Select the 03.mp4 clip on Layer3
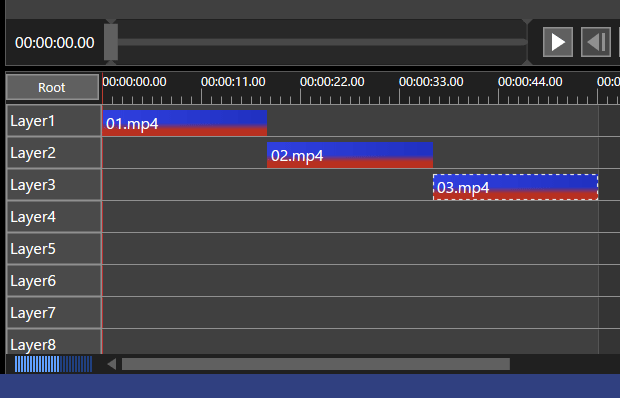This screenshot has width=620, height=398. (516, 187)
